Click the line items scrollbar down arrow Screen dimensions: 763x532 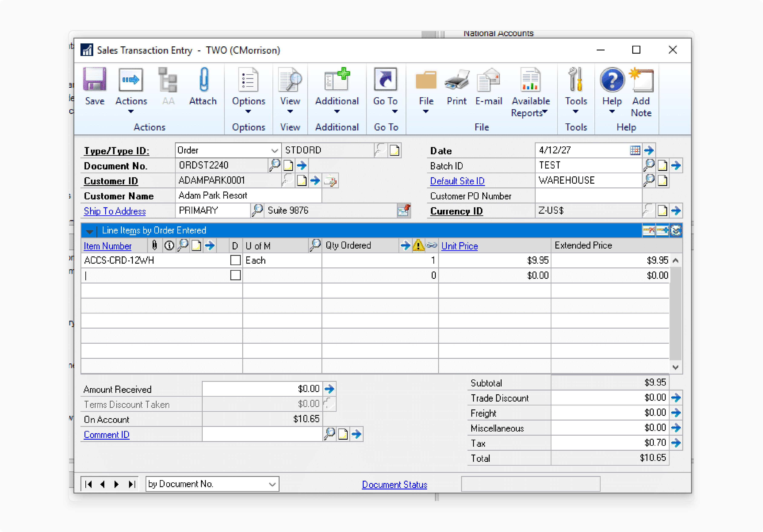tap(675, 367)
